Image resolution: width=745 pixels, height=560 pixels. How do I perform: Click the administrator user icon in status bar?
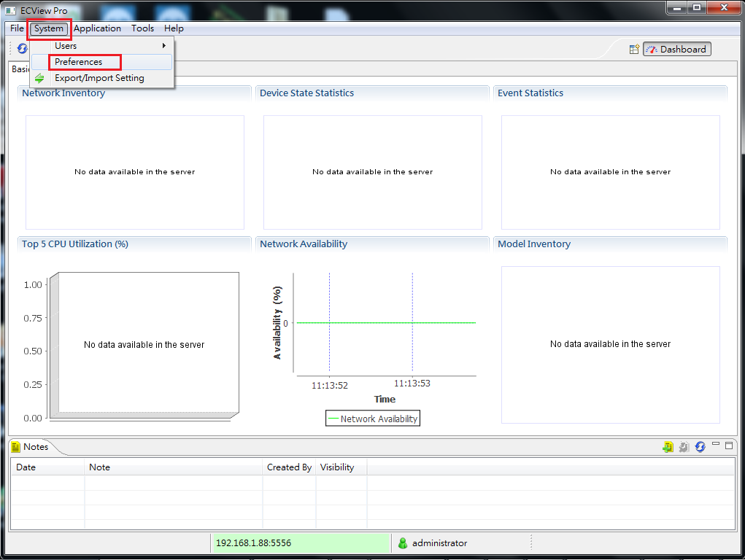403,543
